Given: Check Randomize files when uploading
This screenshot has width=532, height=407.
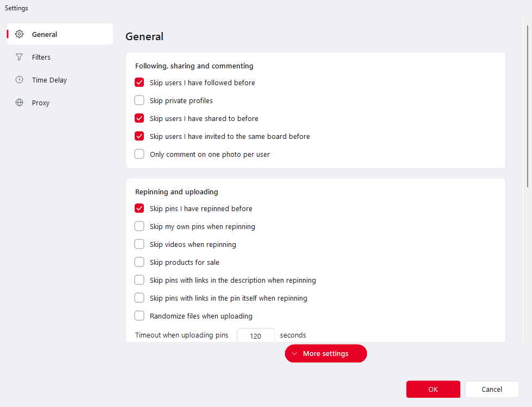Looking at the screenshot, I should point(139,316).
